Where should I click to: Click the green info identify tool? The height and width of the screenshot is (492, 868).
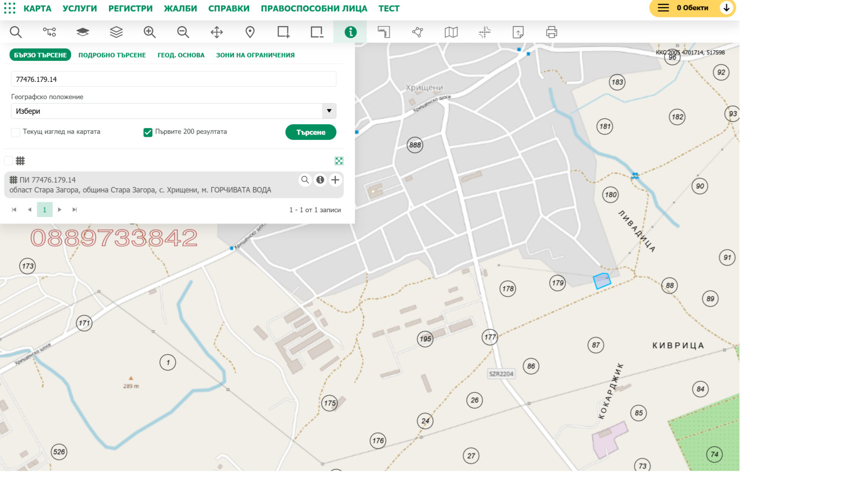[x=350, y=32]
